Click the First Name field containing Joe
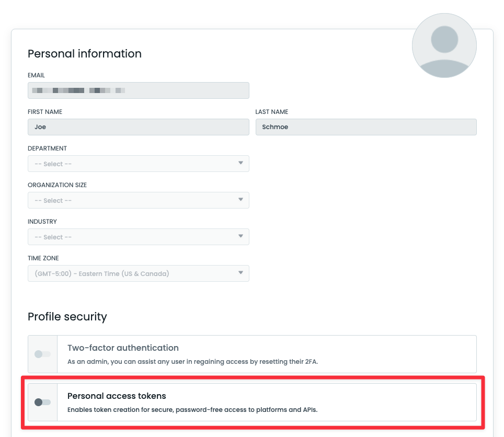The image size is (504, 437). [138, 127]
